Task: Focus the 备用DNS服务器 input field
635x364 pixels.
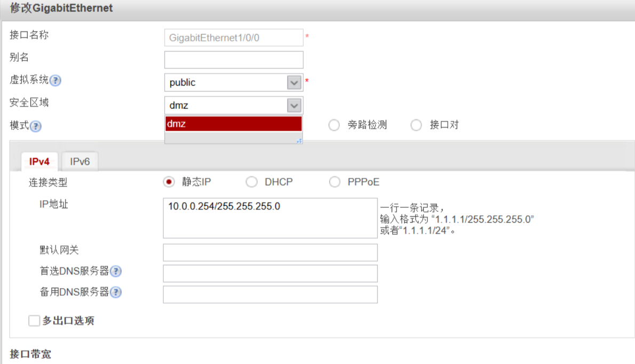Action: click(x=270, y=294)
